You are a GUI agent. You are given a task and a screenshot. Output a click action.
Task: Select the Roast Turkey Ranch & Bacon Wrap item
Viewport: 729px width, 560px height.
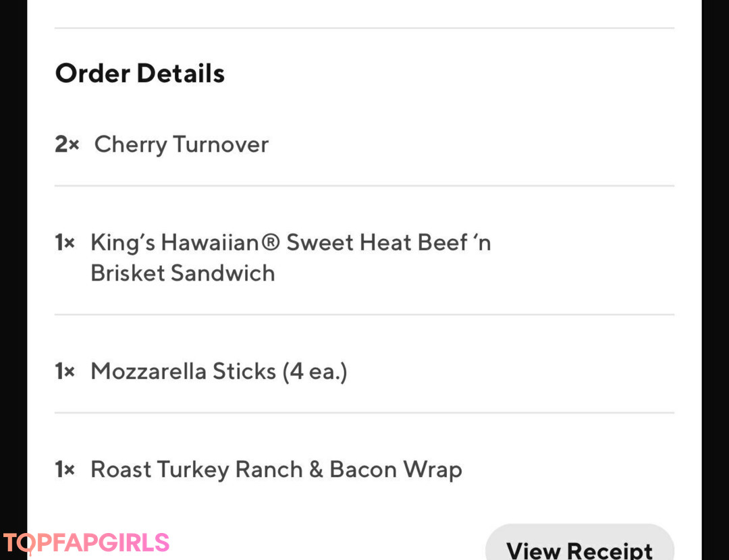[276, 470]
